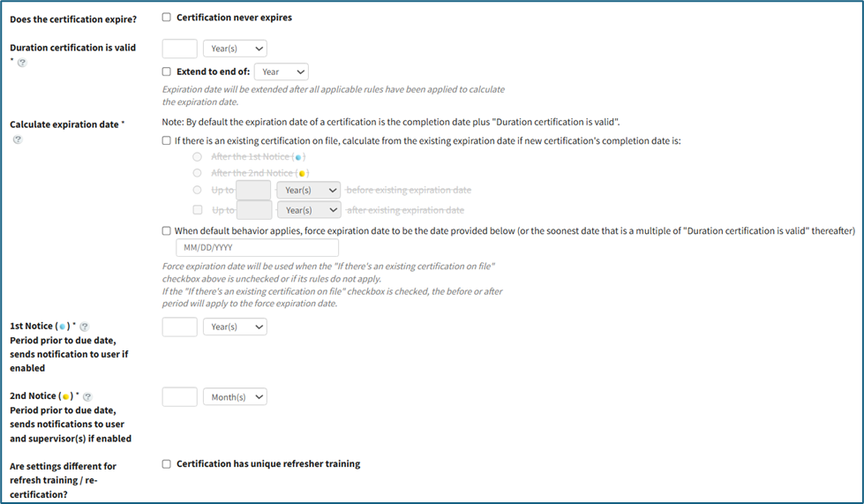Enable force expiration date checkbox
The width and height of the screenshot is (864, 504).
[167, 231]
